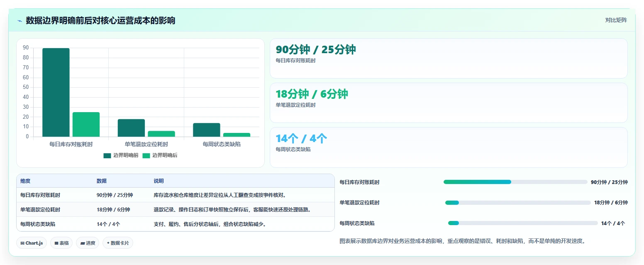Click the description starting 支付、履约、售后
644x265 pixels.
tap(210, 224)
